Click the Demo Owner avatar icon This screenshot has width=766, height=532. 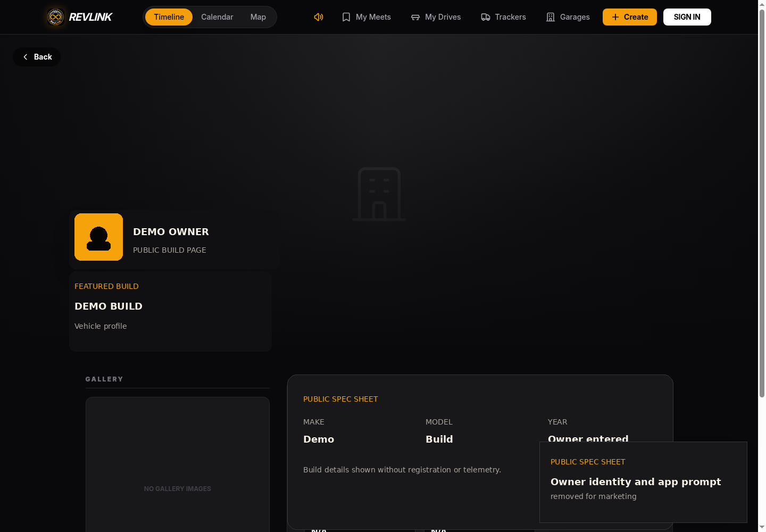(98, 237)
